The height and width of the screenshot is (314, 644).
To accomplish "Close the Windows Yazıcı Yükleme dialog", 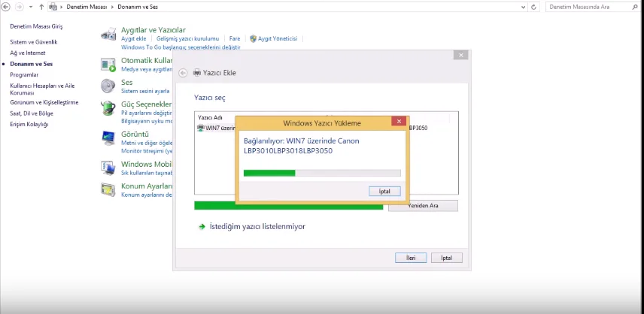I will click(399, 122).
